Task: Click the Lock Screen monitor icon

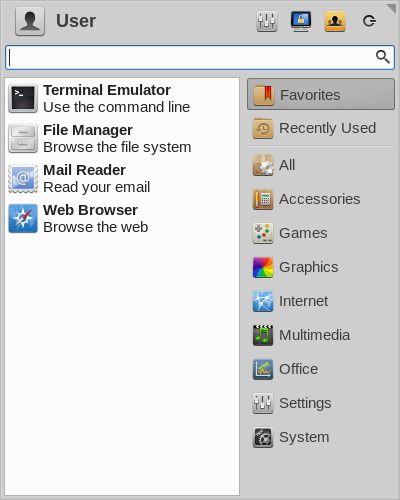Action: pyautogui.click(x=301, y=21)
